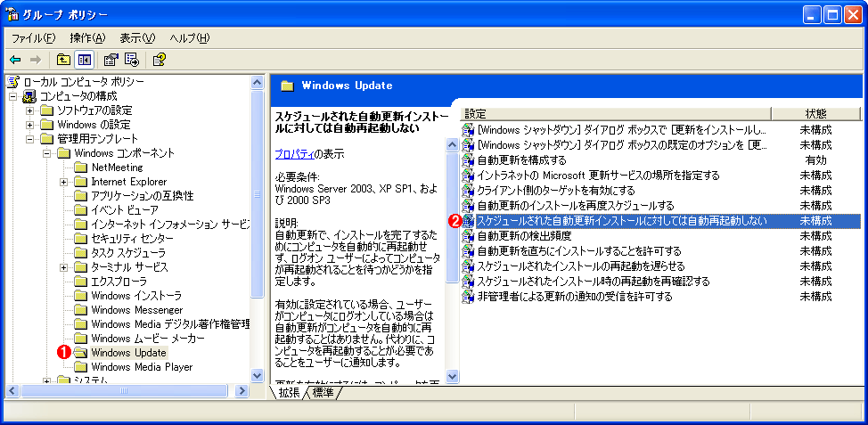Viewport: 868px width, 425px height.
Task: Click the 有効 status of 自動更新を構成する
Action: click(816, 160)
